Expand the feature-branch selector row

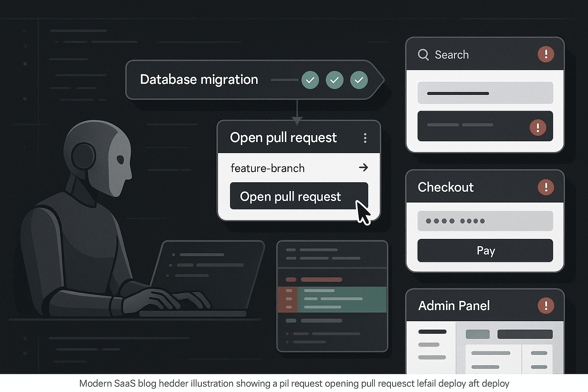point(299,168)
